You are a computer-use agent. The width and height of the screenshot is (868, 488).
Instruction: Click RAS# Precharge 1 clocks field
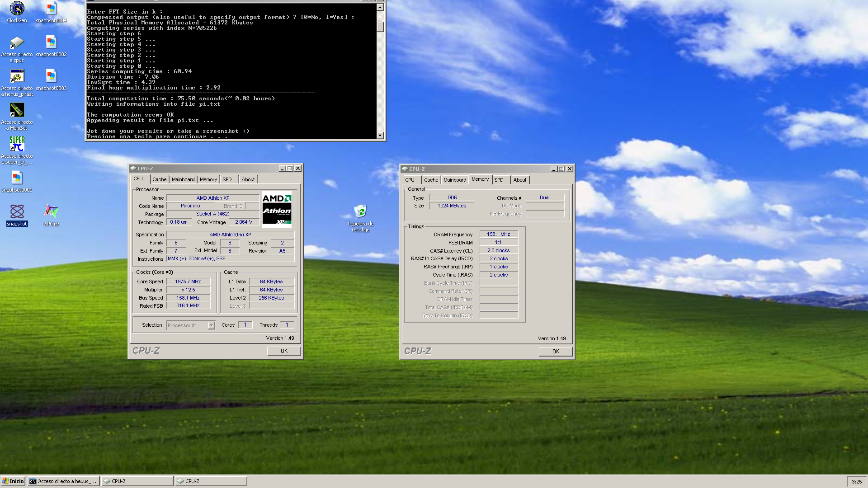[x=499, y=267]
